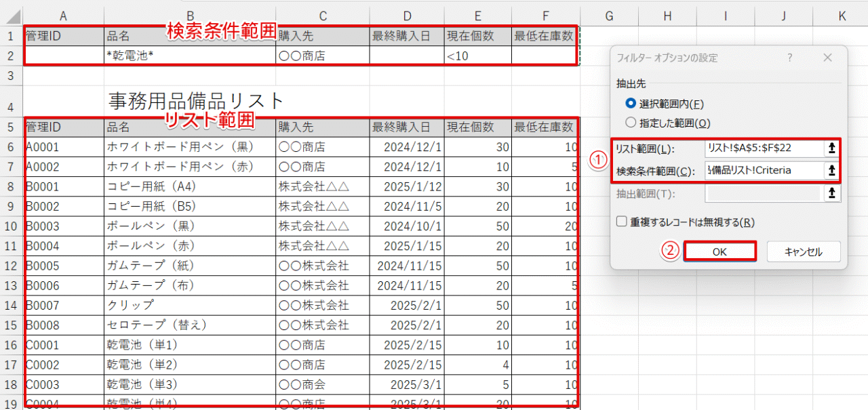
Task: Click the help question mark in dialog
Action: pos(790,58)
